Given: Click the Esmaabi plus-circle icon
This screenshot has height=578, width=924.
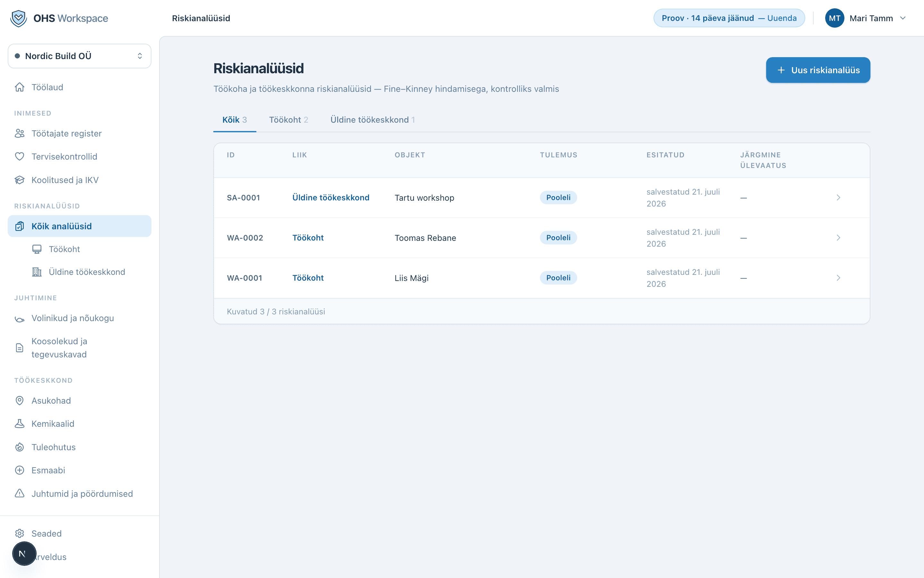Looking at the screenshot, I should 20,470.
